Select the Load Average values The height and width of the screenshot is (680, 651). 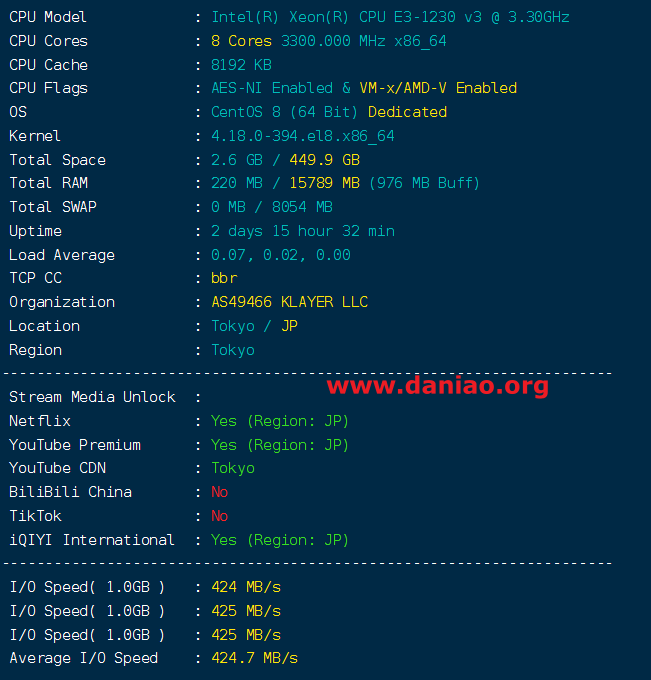(x=281, y=255)
